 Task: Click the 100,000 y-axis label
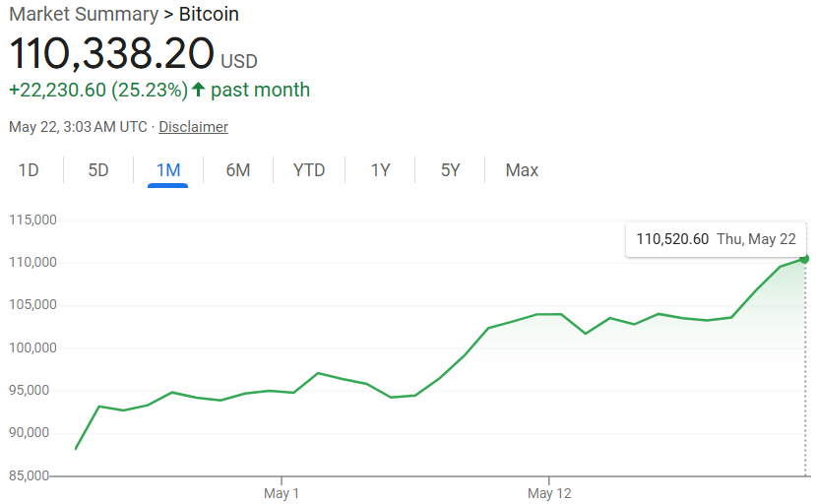click(x=33, y=347)
